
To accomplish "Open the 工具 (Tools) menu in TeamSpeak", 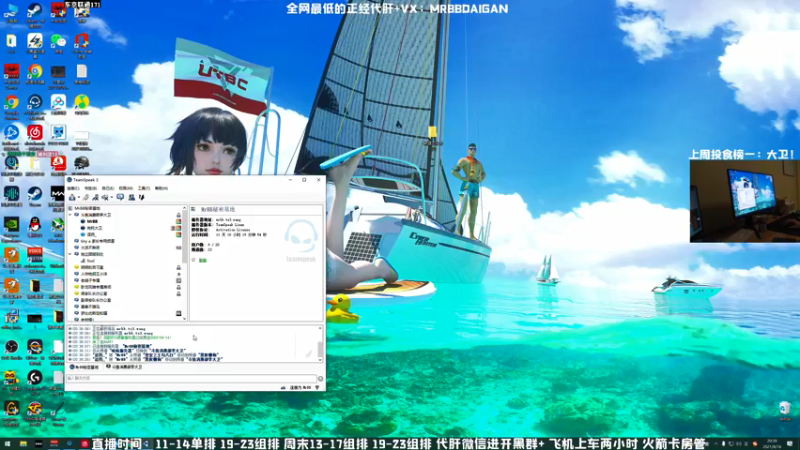I will pos(144,188).
